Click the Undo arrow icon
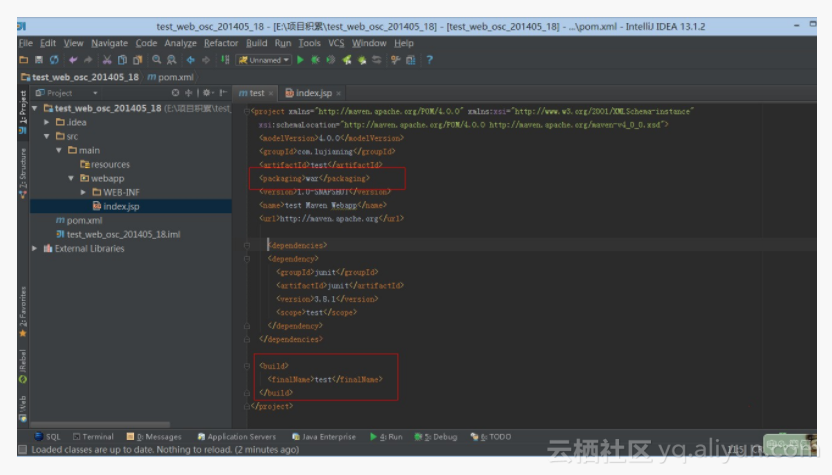The image size is (832, 475). [73, 60]
